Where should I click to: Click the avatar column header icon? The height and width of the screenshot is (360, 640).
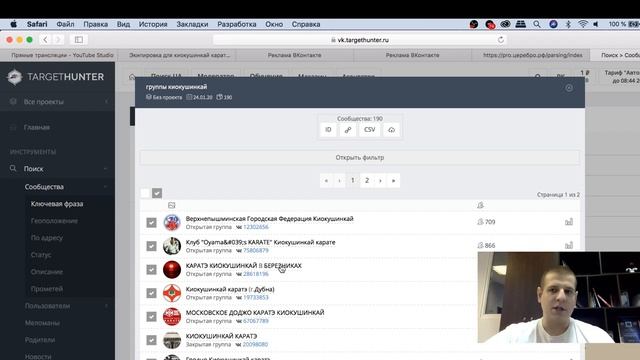[x=171, y=205]
